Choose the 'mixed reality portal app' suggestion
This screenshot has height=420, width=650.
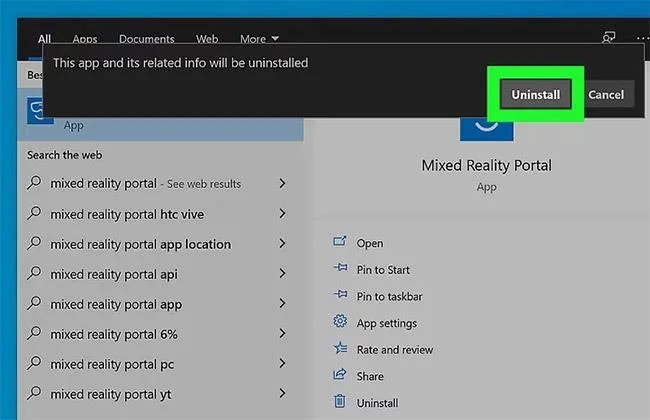116,304
